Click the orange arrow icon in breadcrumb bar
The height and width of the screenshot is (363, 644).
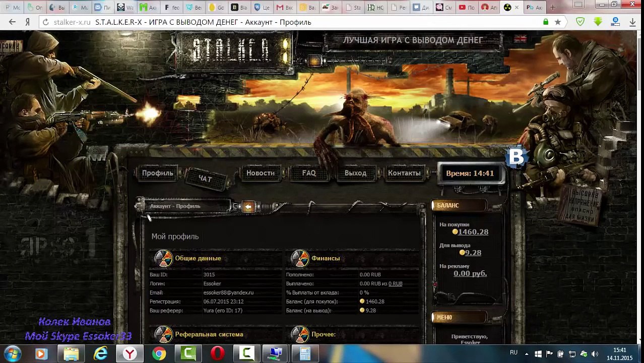pos(248,207)
